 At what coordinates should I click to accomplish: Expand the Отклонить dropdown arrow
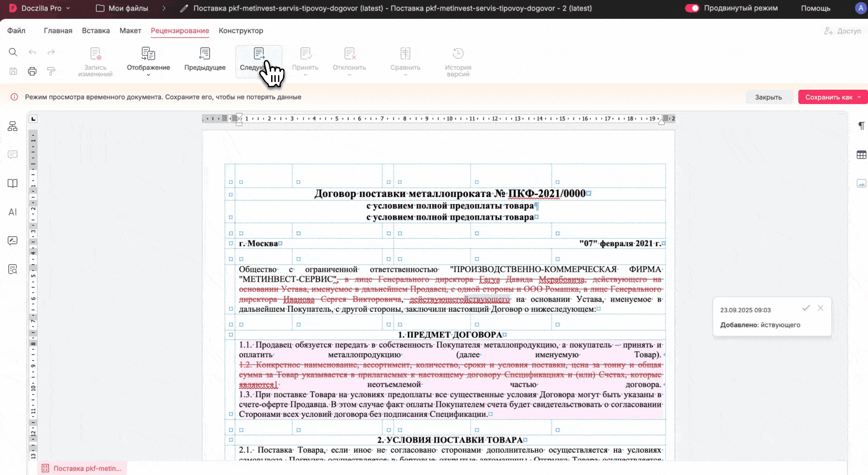point(350,75)
